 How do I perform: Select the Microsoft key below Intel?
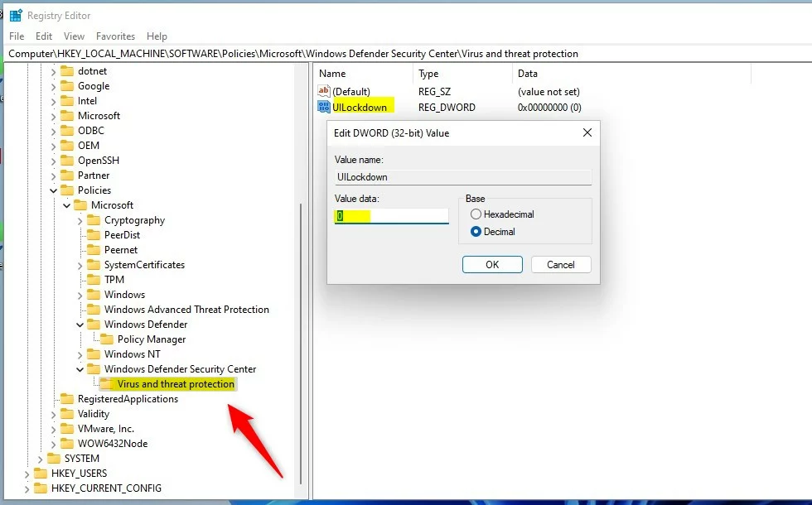point(99,115)
